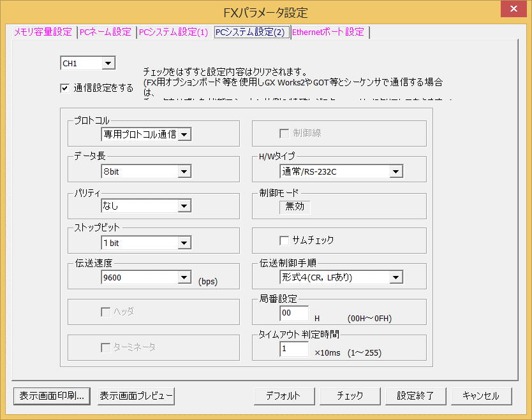Toggle the 通信設定をする checkbox
The image size is (532, 420).
coord(65,88)
